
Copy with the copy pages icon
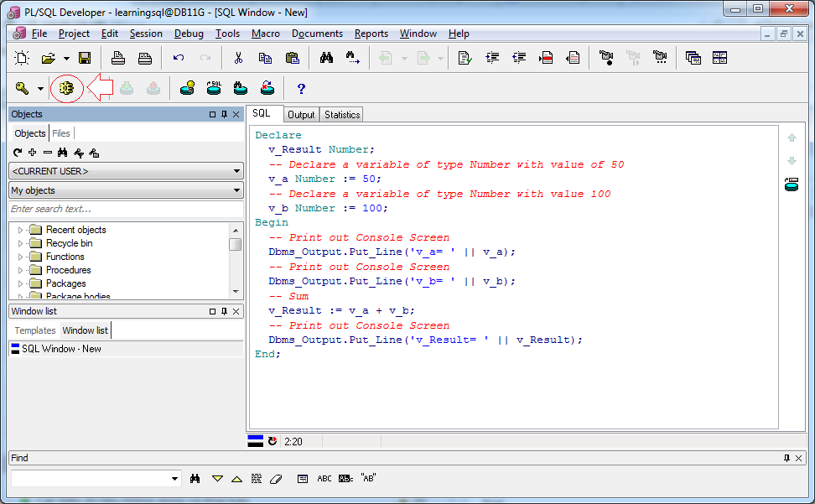265,58
